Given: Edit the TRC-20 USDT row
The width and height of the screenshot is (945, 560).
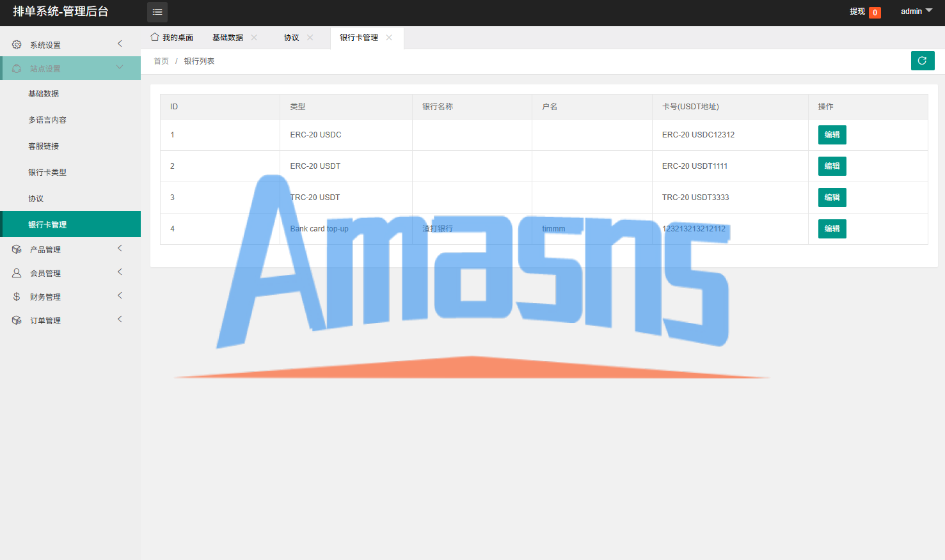Looking at the screenshot, I should 832,198.
